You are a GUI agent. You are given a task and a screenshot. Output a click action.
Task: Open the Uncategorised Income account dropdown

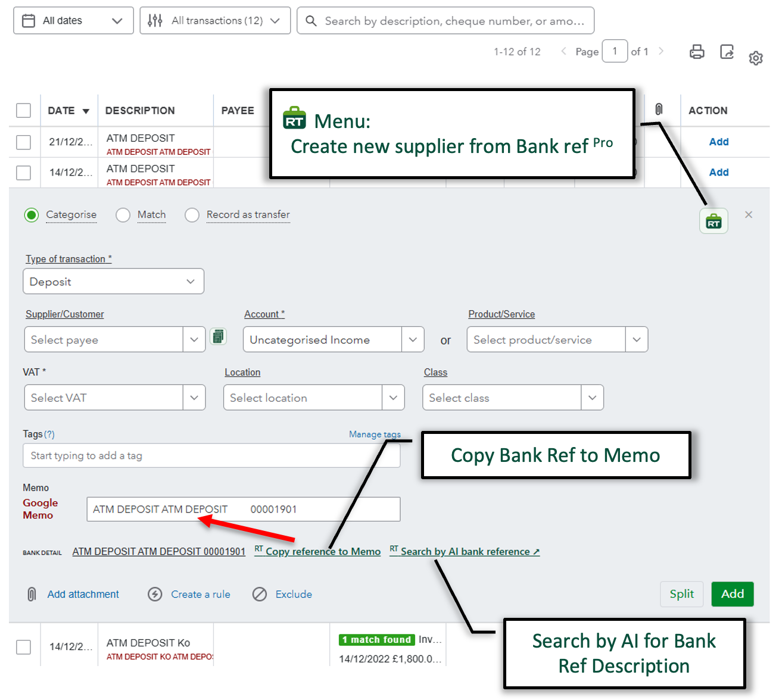(x=334, y=339)
